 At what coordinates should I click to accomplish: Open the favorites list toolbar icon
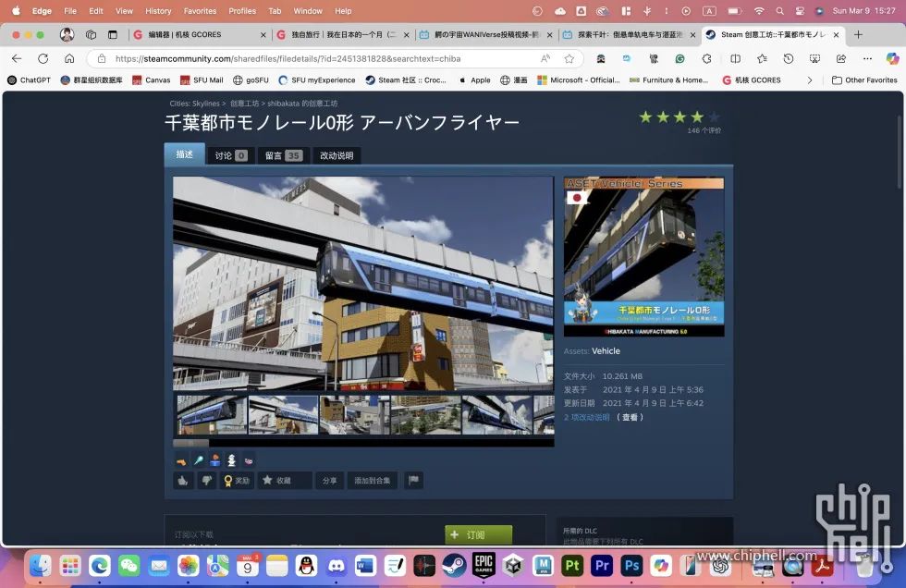(x=762, y=58)
